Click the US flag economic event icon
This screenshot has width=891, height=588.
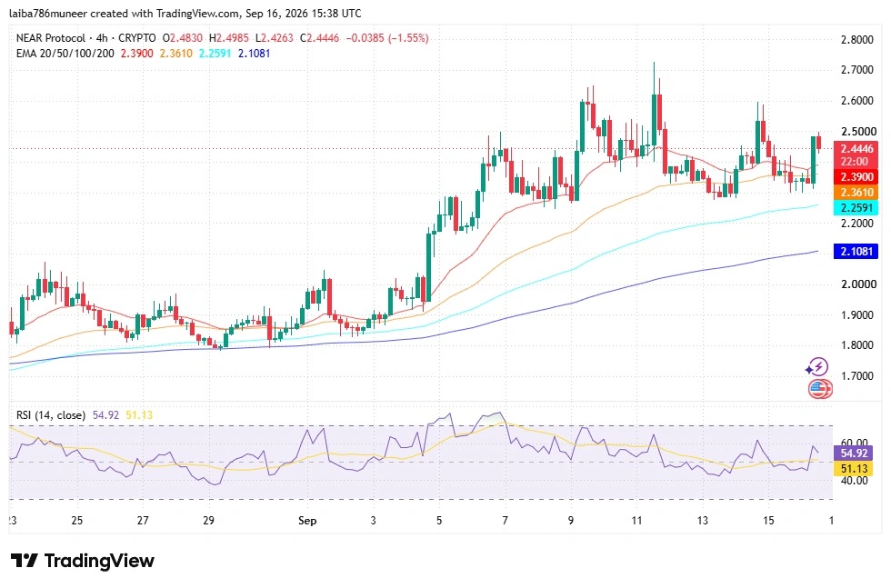point(819,389)
